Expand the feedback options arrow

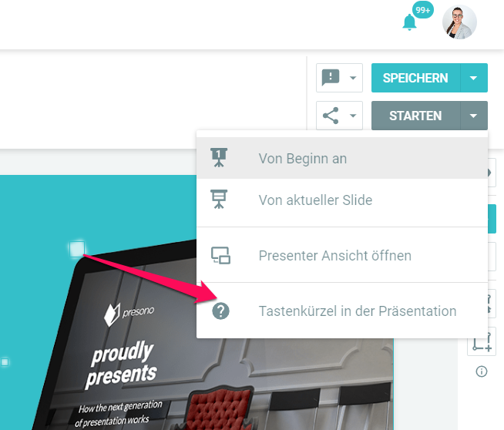353,78
